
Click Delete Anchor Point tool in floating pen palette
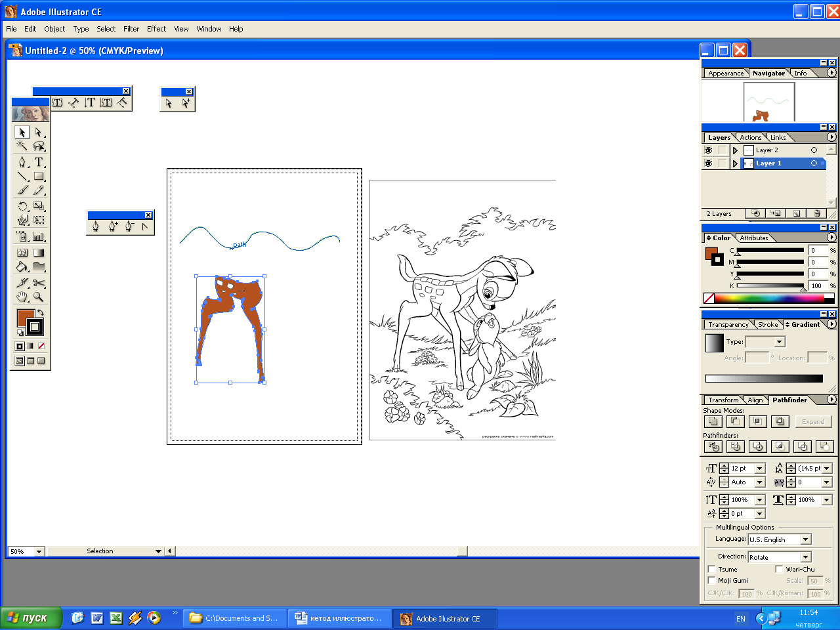(129, 226)
